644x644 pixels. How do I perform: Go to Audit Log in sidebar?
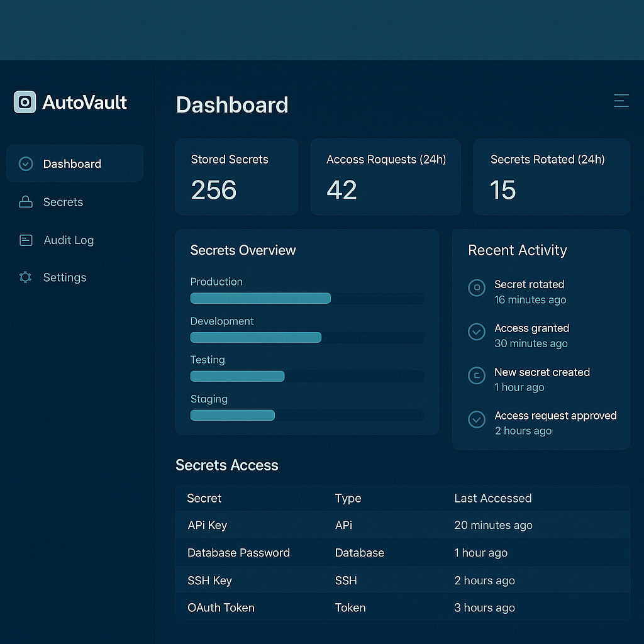[69, 240]
